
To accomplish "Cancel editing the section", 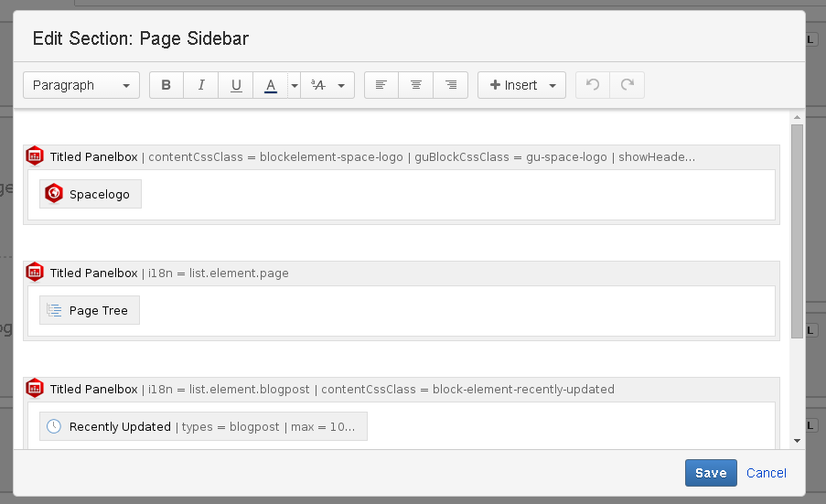I will (x=766, y=473).
